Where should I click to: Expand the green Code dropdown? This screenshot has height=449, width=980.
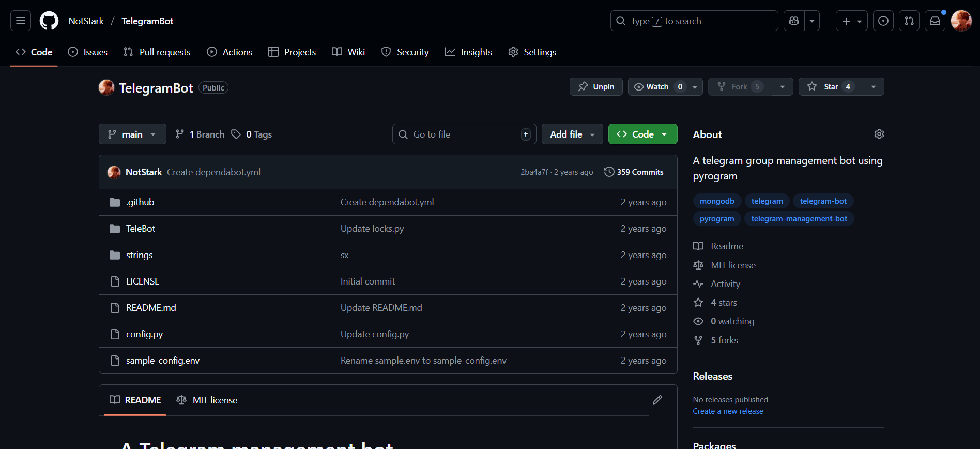pos(642,134)
